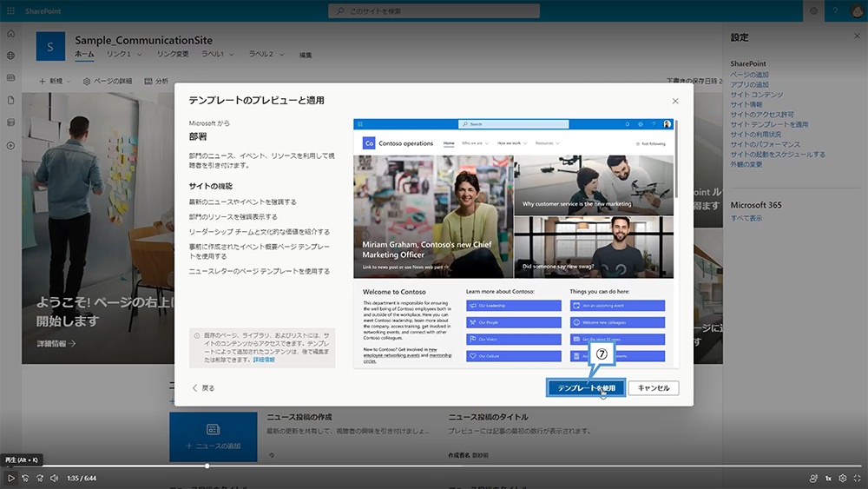Click the dialog preview scrollbar
The image size is (868, 489).
coord(676,158)
